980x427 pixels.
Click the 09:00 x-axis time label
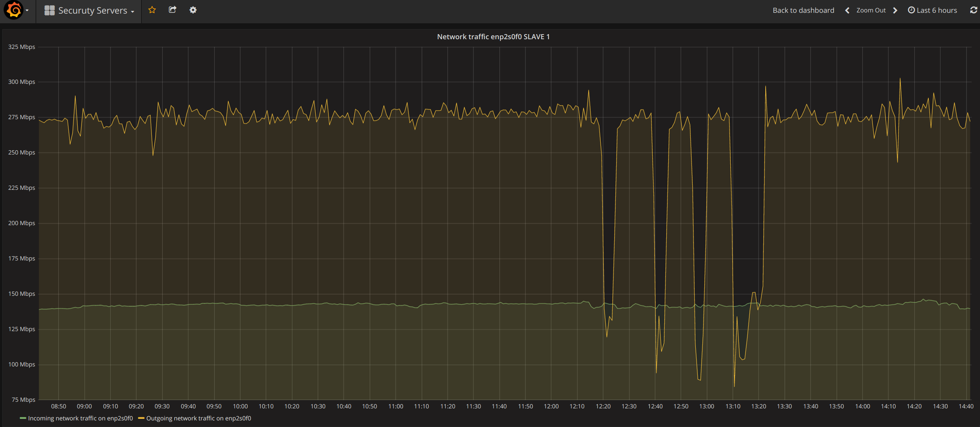[84, 406]
